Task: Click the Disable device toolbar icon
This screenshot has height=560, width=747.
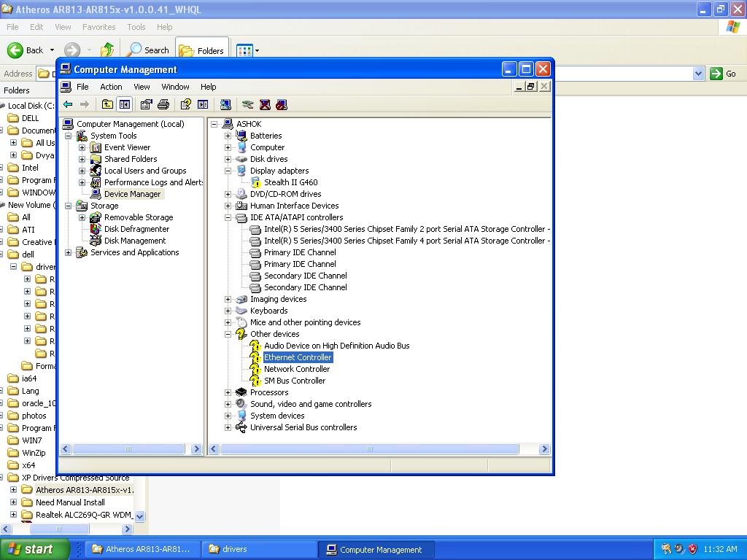Action: [282, 105]
